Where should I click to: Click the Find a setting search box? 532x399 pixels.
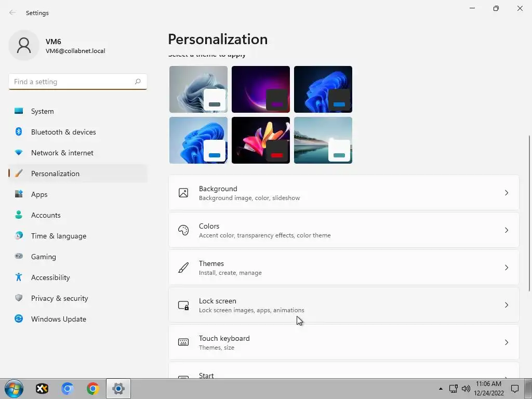point(78,82)
